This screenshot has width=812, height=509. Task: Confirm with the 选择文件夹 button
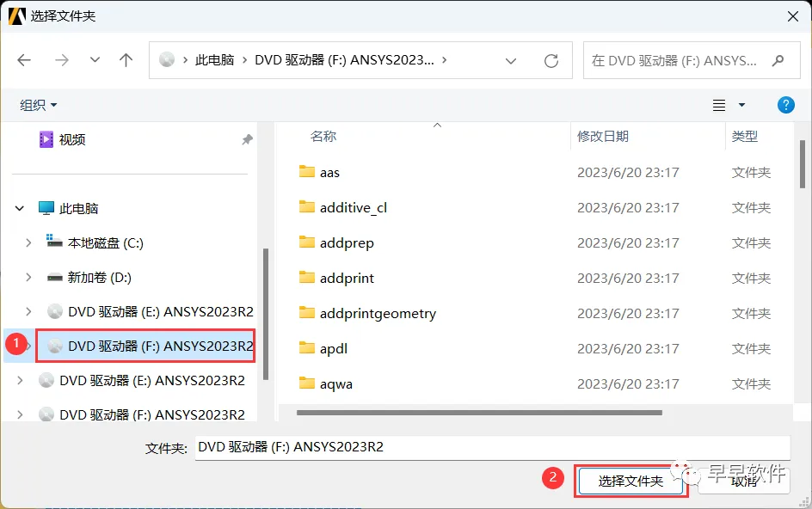(631, 481)
